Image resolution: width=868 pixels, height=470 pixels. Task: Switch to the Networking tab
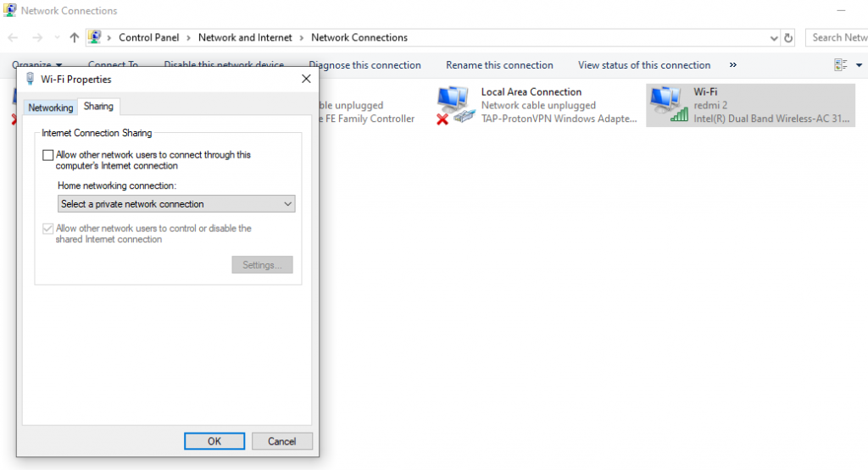[50, 108]
